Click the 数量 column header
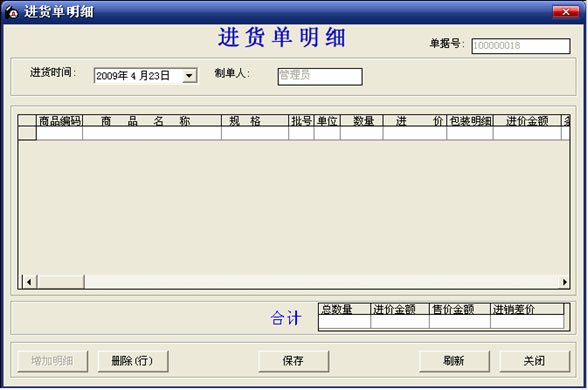The height and width of the screenshot is (390, 588). coord(362,121)
